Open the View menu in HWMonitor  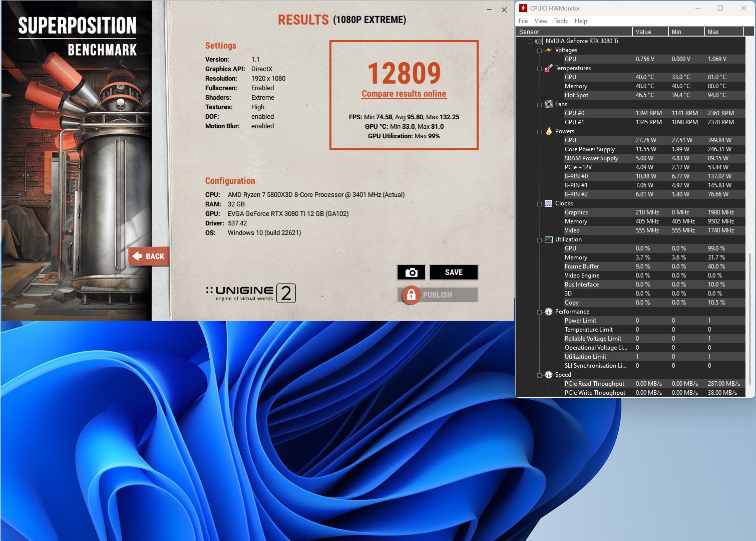[x=541, y=21]
